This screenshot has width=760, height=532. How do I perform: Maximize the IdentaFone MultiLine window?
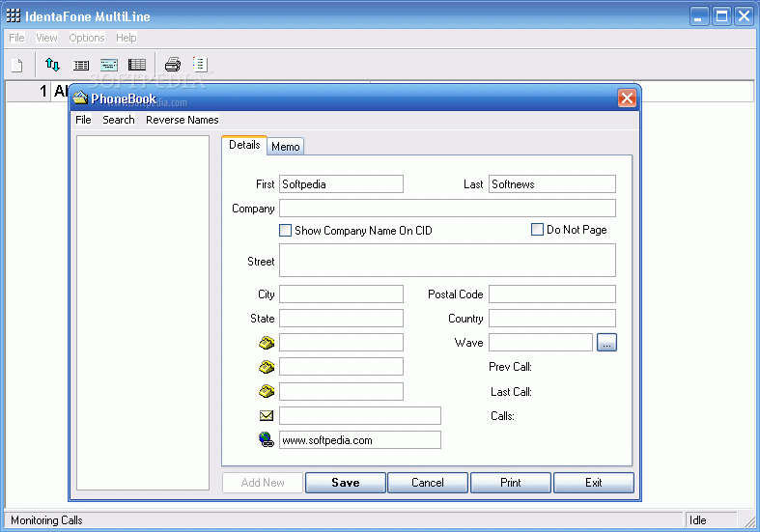(721, 16)
